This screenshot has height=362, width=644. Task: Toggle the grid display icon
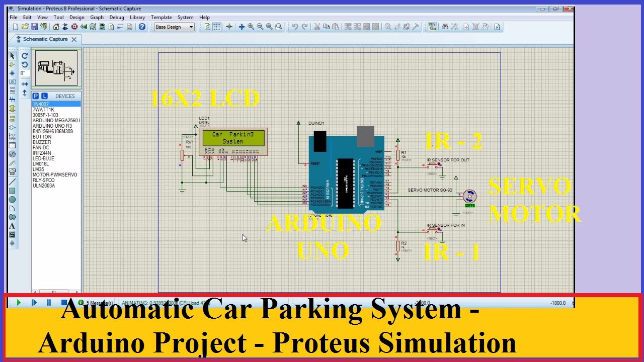pyautogui.click(x=216, y=27)
